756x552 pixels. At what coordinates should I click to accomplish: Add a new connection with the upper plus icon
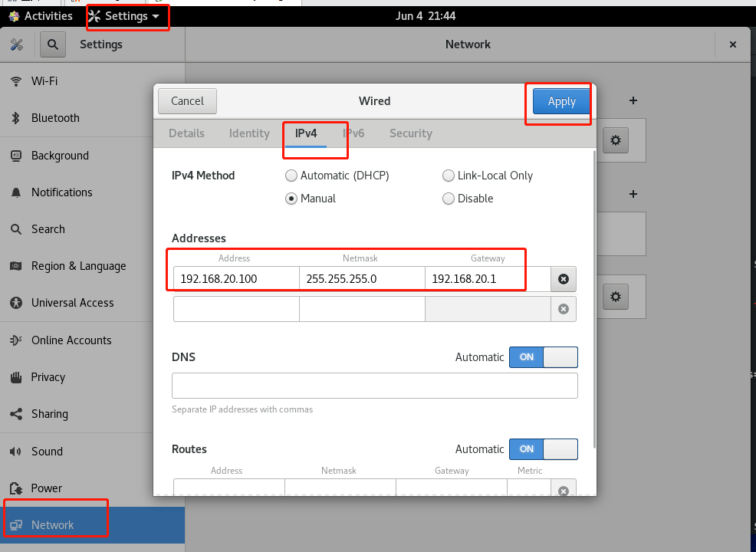633,100
